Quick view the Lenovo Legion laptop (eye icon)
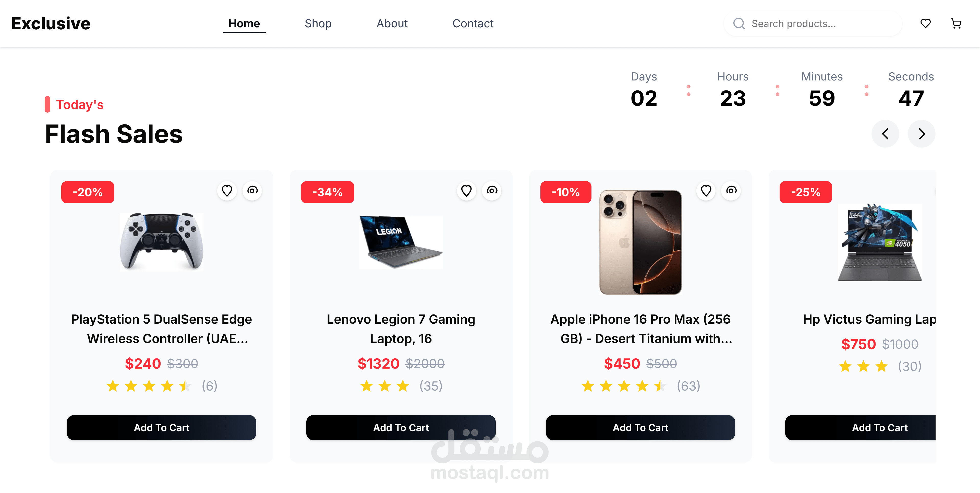980x493 pixels. [492, 190]
